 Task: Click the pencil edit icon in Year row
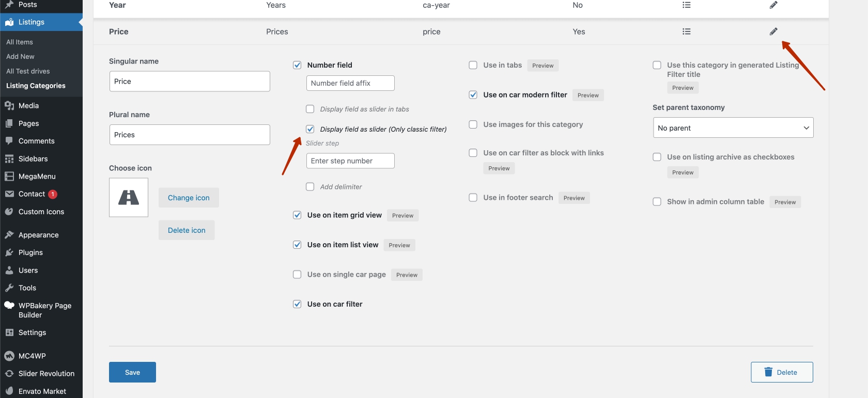pyautogui.click(x=773, y=5)
